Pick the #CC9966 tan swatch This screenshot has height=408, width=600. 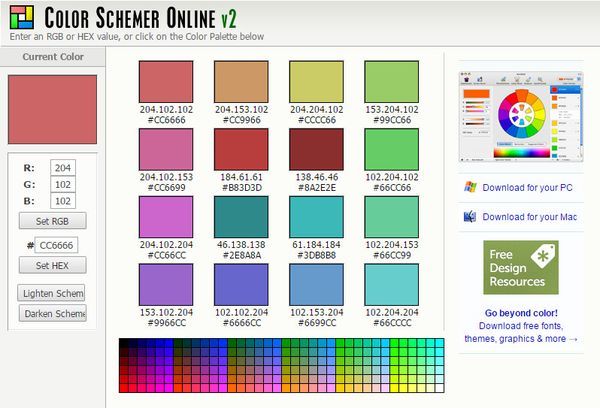(x=241, y=82)
